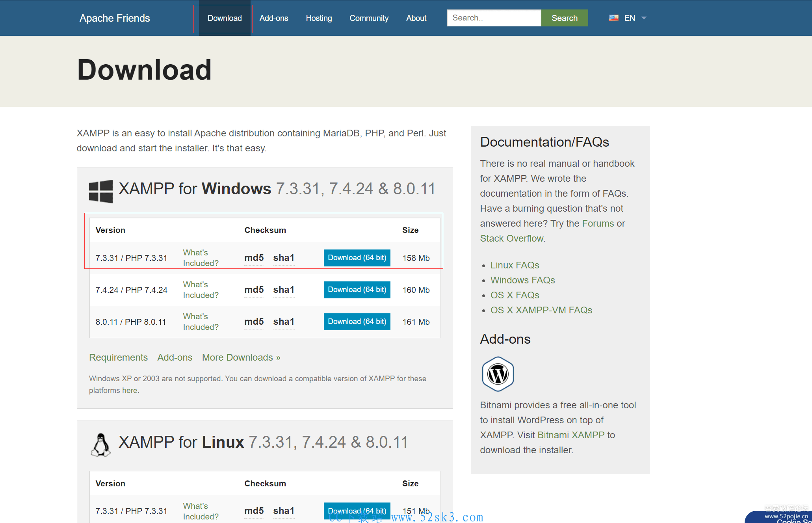Show sha1 checksum for Windows 8.0.11
812x523 pixels.
(284, 322)
